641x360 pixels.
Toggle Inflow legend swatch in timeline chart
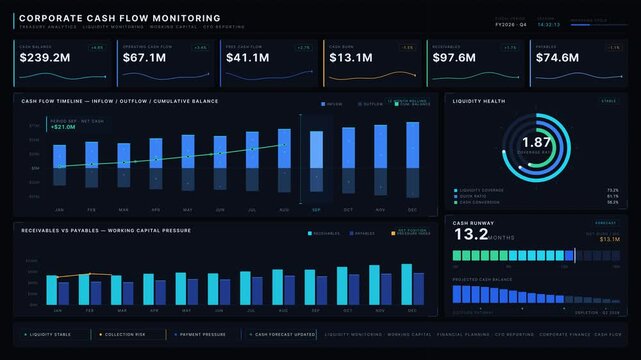323,104
